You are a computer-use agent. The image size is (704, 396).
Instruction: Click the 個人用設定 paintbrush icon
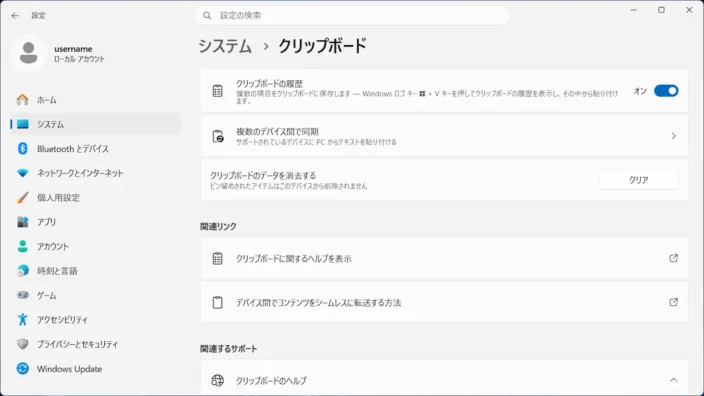[22, 198]
